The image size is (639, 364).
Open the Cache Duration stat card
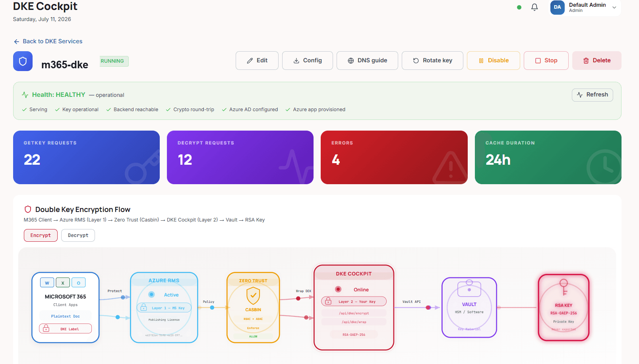[548, 157]
